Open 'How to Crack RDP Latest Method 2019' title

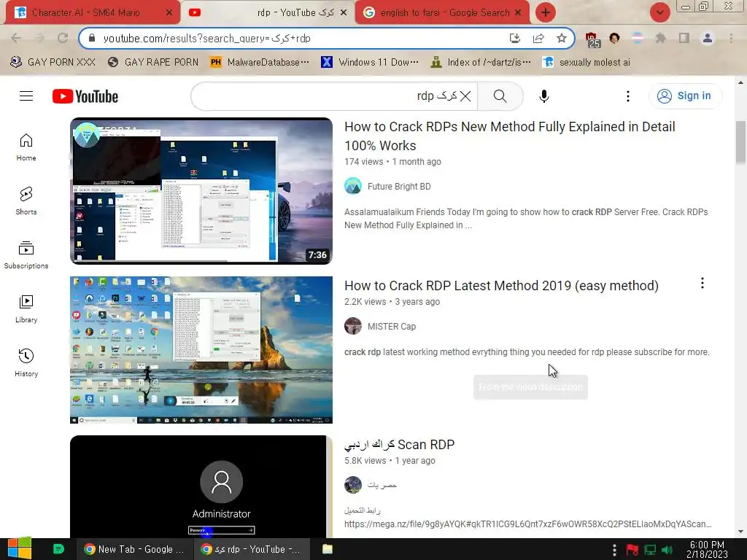tap(501, 286)
